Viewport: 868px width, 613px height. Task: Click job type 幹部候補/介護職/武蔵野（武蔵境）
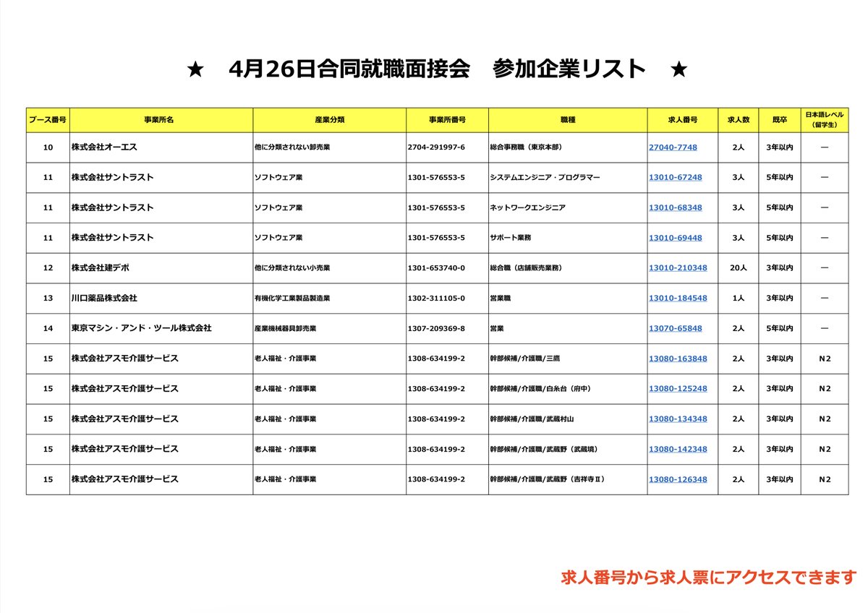point(544,450)
